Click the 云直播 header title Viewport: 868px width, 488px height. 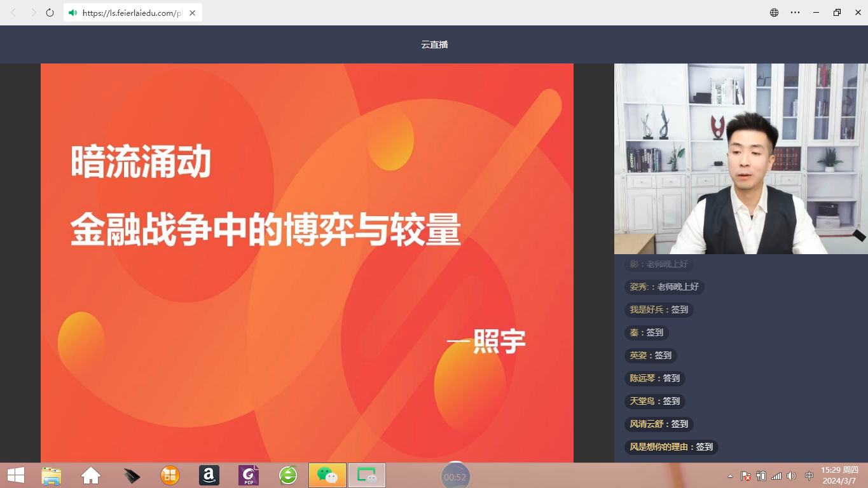coord(434,44)
